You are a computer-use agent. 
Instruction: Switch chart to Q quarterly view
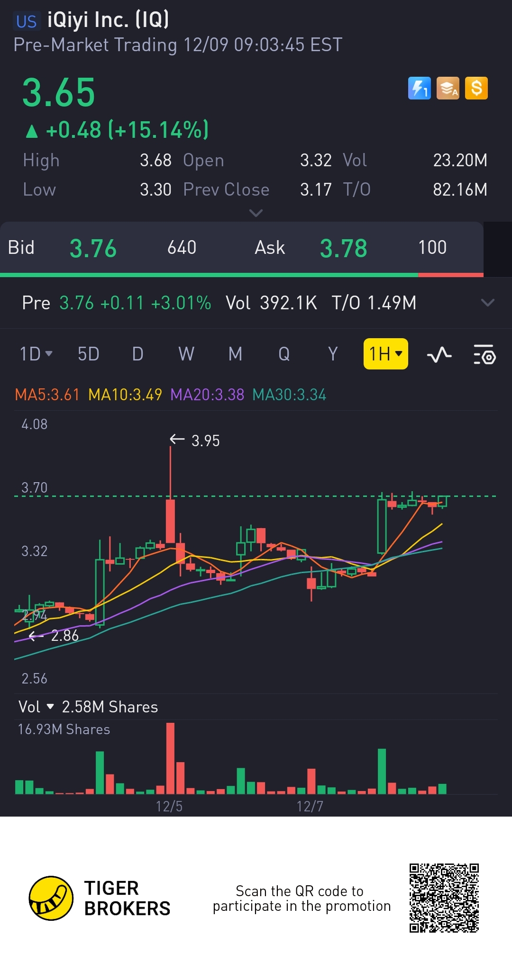point(284,354)
